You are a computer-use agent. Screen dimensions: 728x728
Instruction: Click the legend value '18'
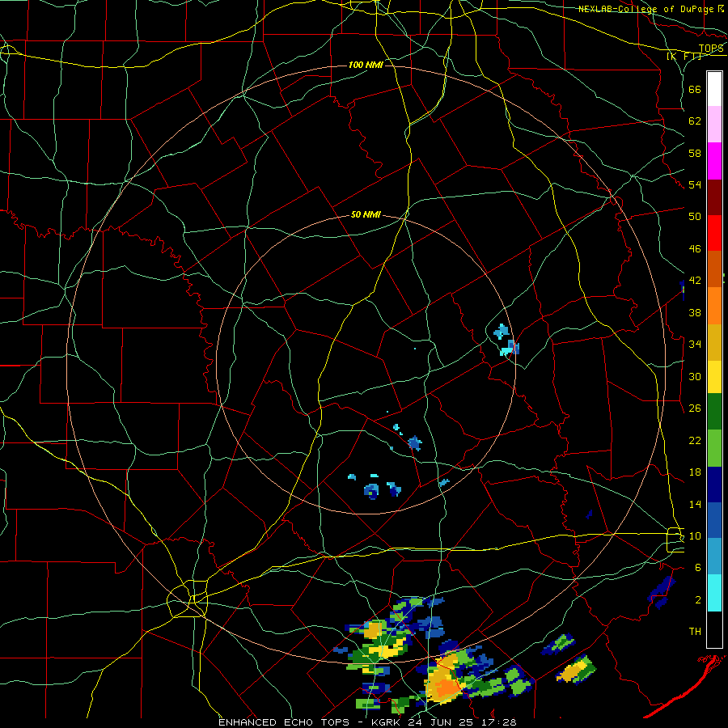click(x=695, y=472)
